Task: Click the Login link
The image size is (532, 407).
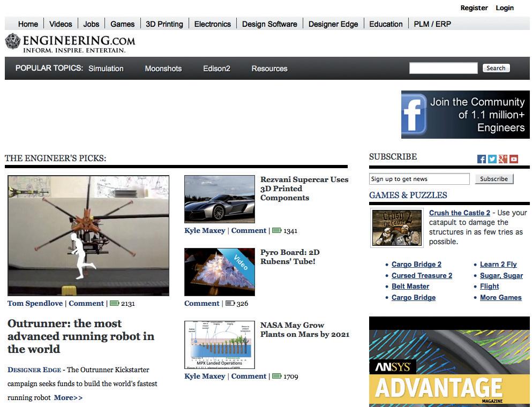Action: (x=505, y=8)
